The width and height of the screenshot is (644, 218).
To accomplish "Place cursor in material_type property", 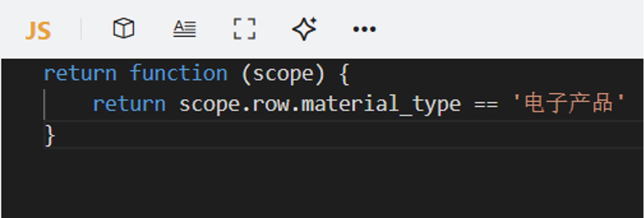I will pos(381,104).
